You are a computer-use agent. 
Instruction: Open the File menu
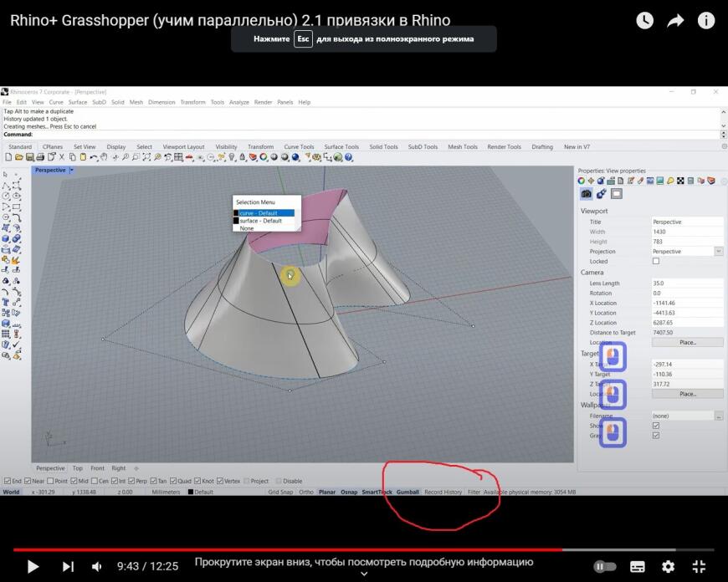[7, 102]
